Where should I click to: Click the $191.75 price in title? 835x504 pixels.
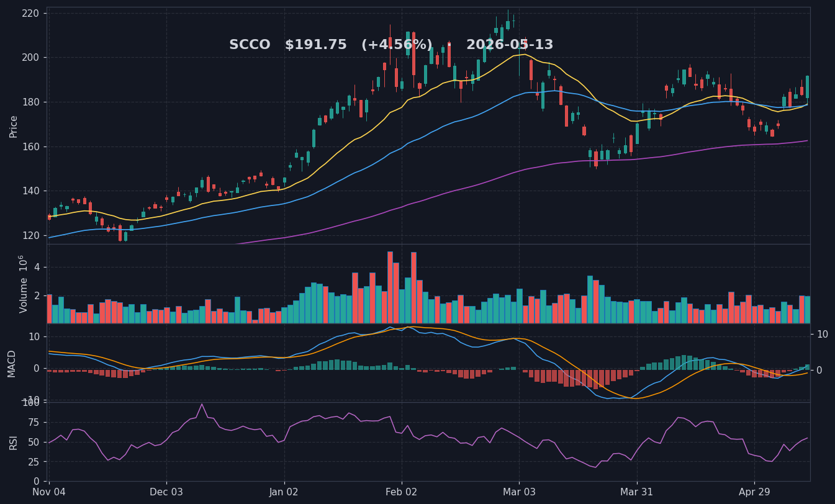click(316, 45)
